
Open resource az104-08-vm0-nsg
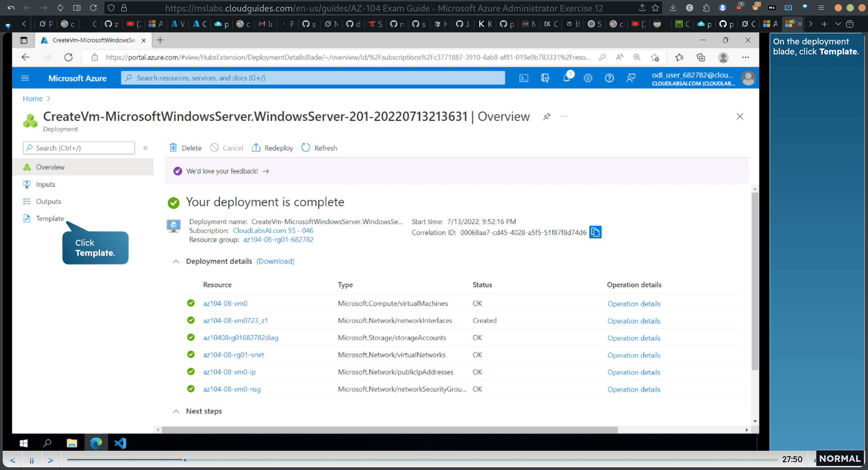tap(232, 389)
